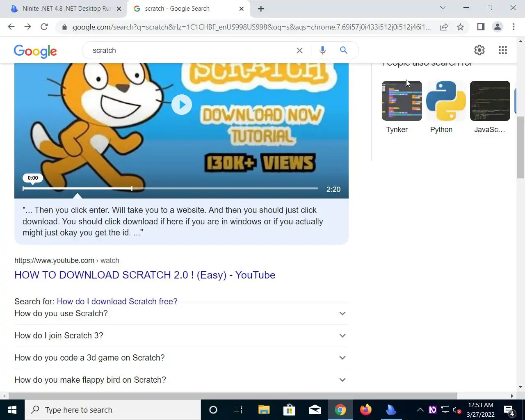Click the video progress bar track
The image size is (525, 420).
point(170,188)
